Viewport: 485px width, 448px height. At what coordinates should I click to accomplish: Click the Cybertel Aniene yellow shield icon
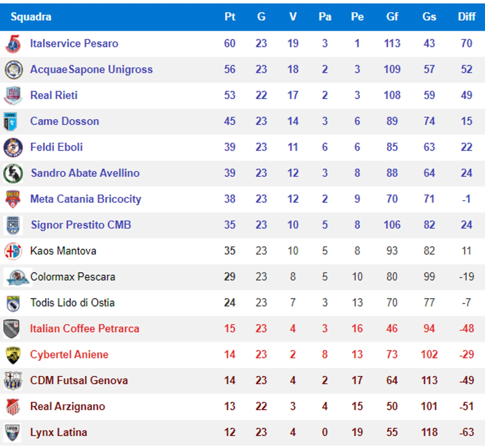coord(13,355)
